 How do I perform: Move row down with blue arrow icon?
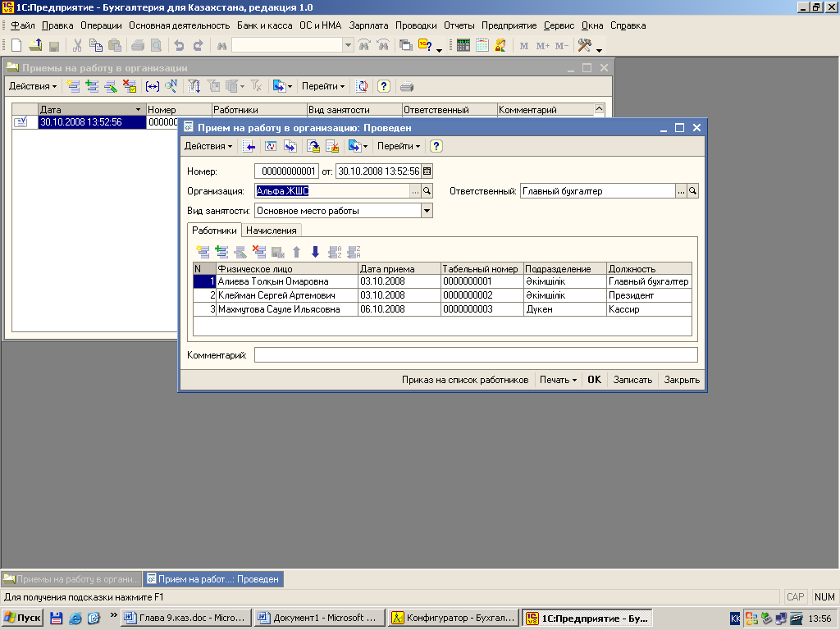coord(315,252)
